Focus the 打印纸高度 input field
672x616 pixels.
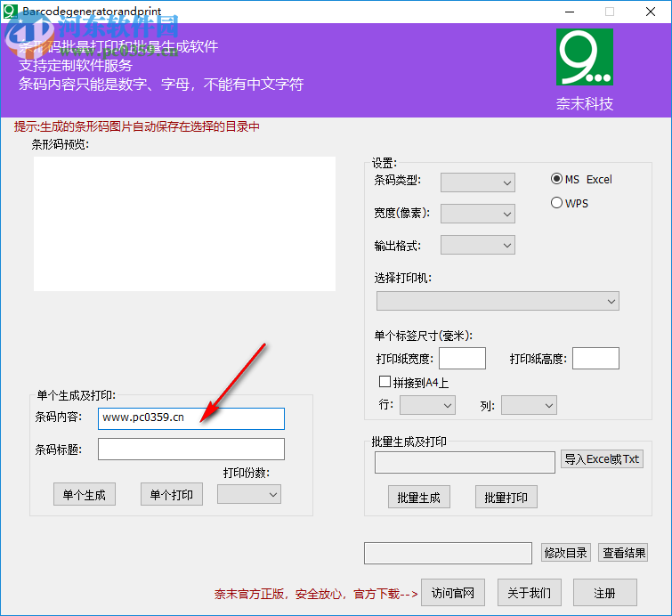coord(595,359)
